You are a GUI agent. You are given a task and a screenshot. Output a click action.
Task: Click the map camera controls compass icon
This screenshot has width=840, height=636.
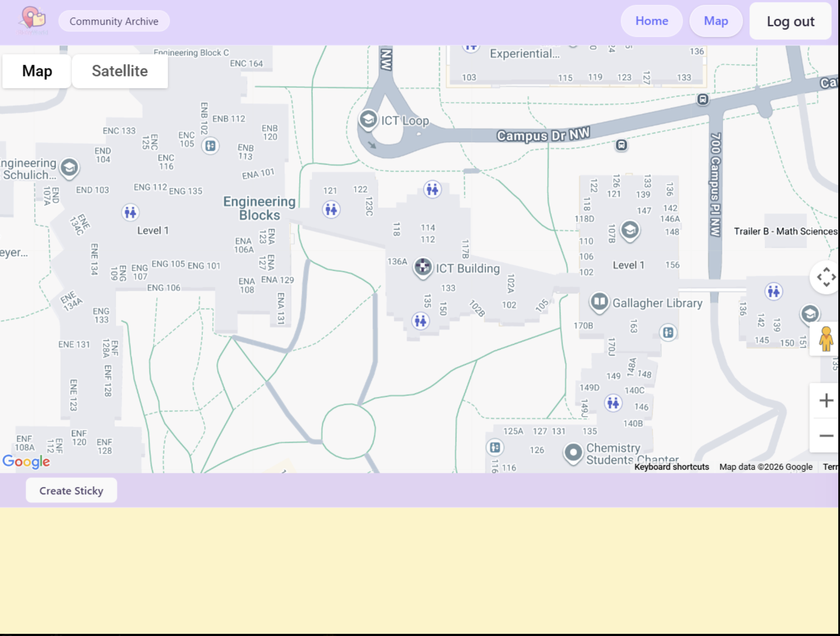[826, 277]
